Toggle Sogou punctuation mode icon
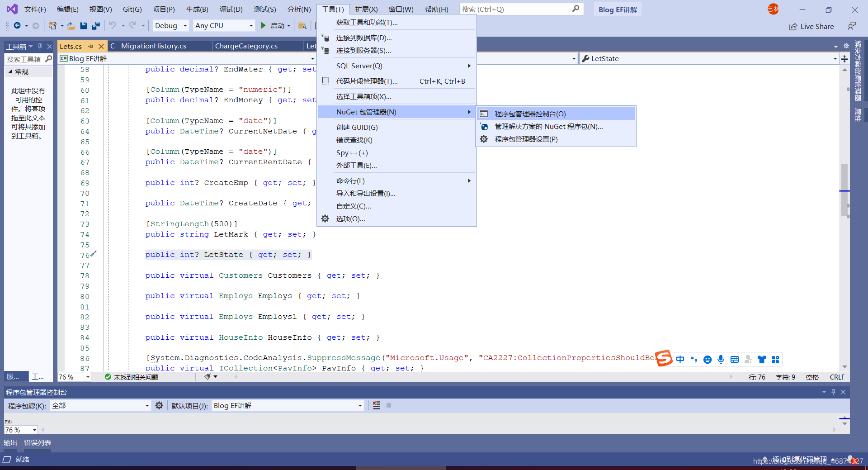 coord(694,359)
